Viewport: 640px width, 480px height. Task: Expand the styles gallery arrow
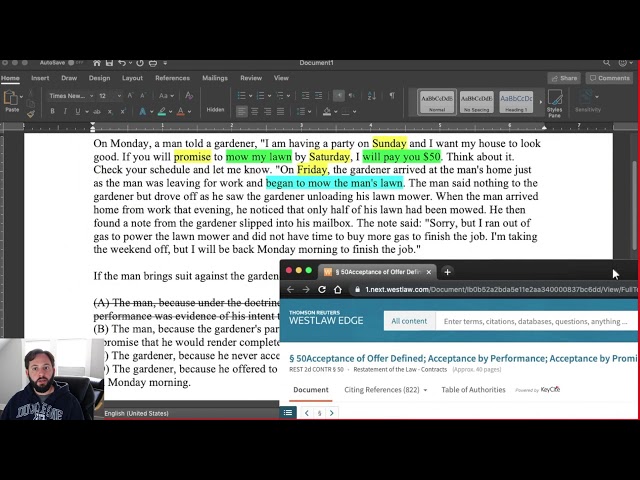[540, 102]
